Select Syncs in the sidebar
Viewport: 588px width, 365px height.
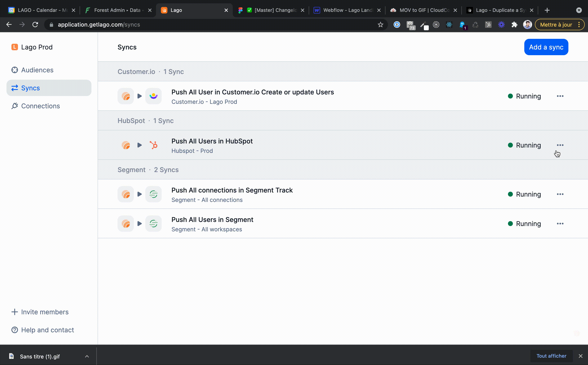click(x=49, y=88)
